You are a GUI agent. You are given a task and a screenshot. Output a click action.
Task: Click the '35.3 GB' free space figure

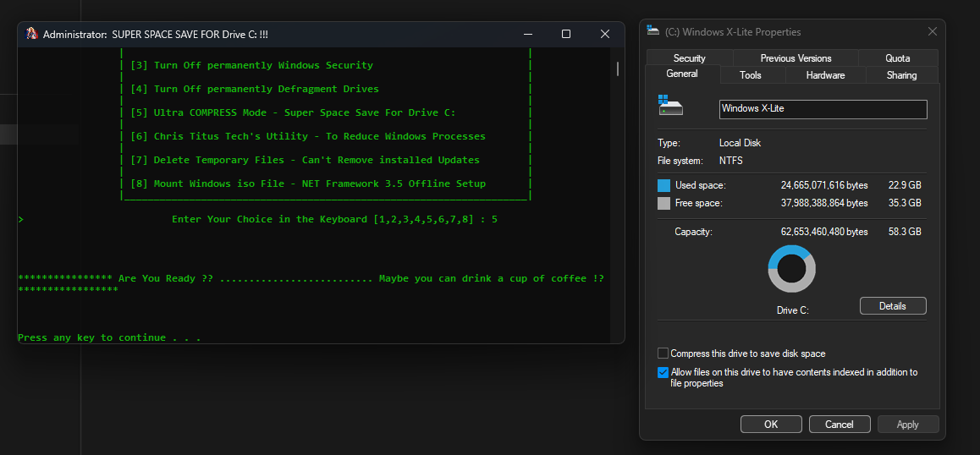point(905,203)
